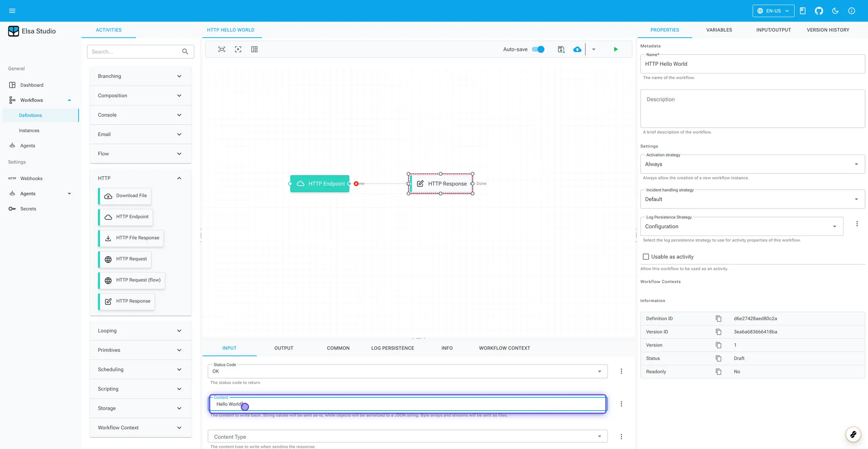Click the search magnifier icon in Activities
The height and width of the screenshot is (449, 868).
point(185,51)
